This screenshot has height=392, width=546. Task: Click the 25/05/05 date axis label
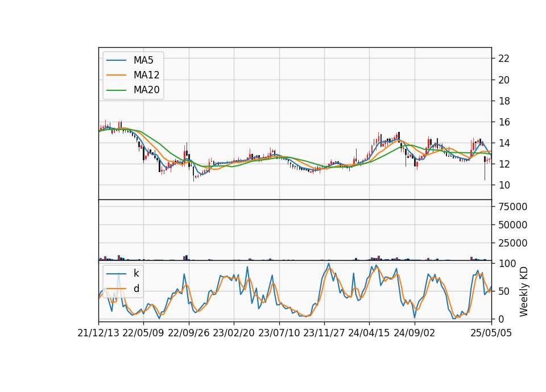point(491,333)
